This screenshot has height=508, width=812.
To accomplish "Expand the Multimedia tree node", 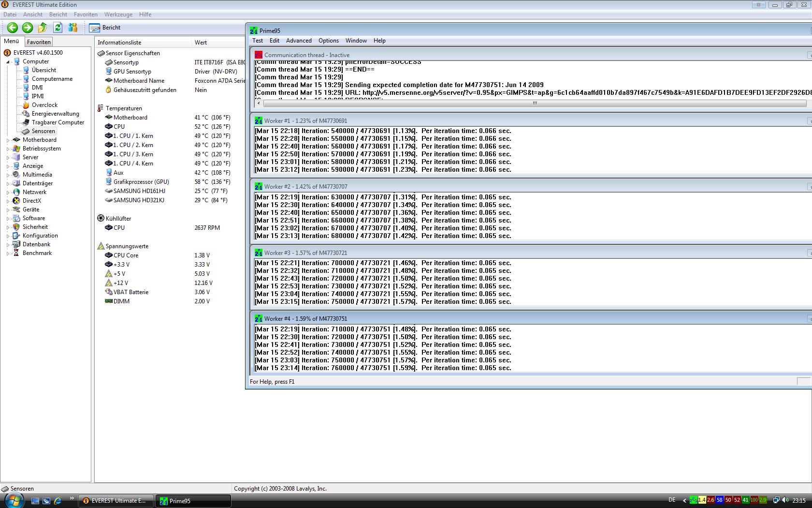I will (8, 175).
